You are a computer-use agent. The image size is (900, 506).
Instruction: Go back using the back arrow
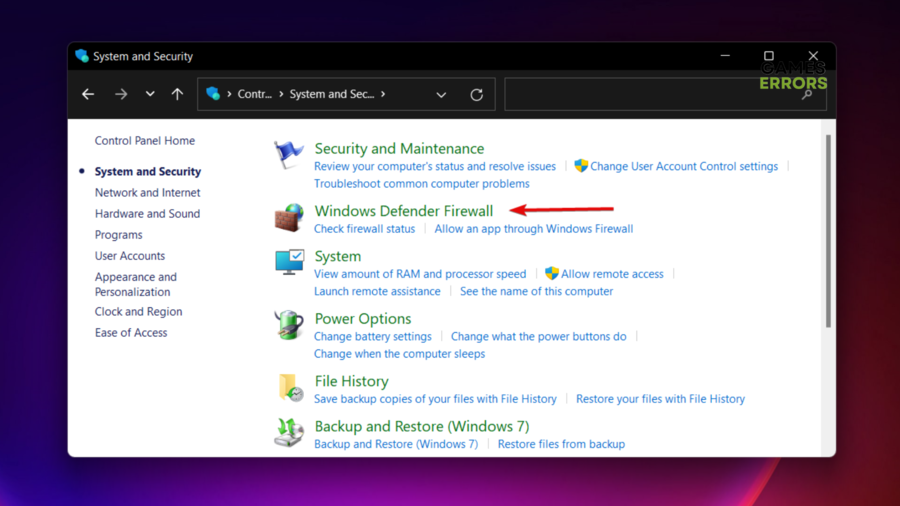[88, 94]
